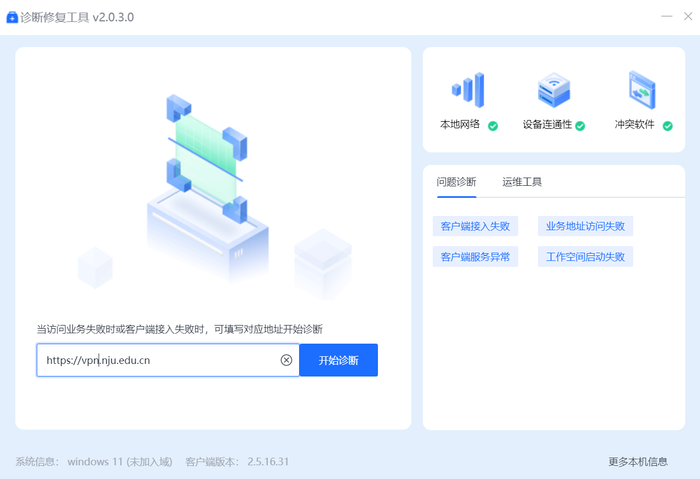700x479 pixels.
Task: Click the app logo in title bar
Action: 12,17
